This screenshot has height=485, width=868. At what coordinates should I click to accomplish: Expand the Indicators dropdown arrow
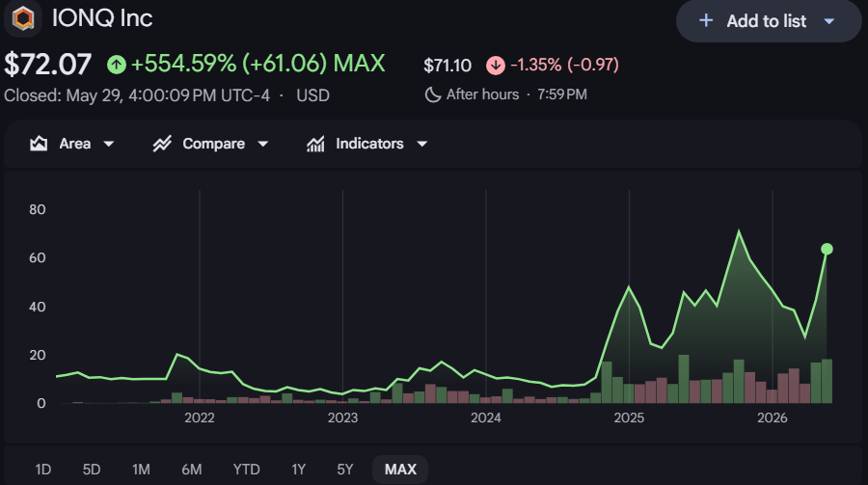click(x=421, y=144)
